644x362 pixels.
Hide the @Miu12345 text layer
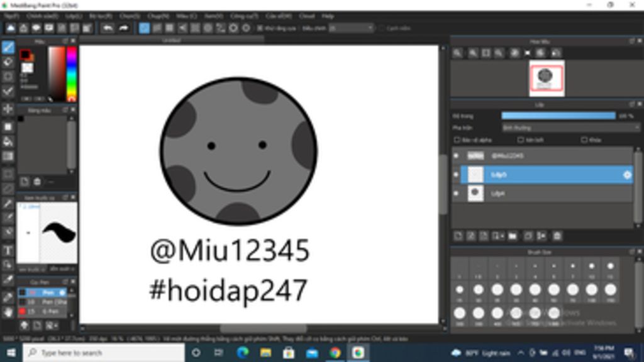pyautogui.click(x=456, y=156)
